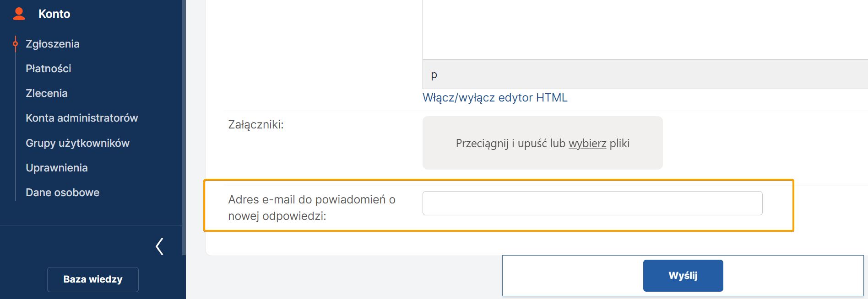Click the orange active marker beside Zgłoszenia

[16, 44]
